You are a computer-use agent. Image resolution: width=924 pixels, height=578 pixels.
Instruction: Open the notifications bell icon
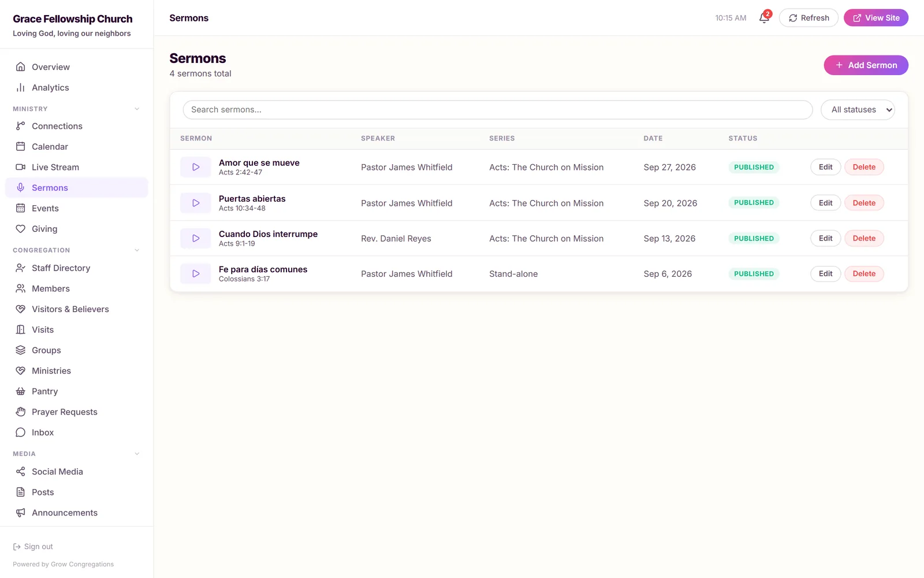click(764, 18)
